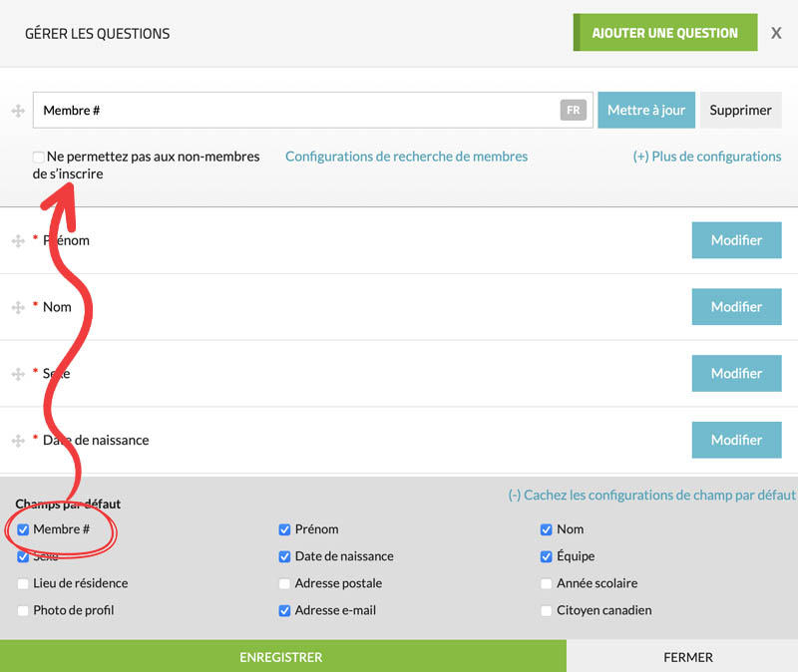The image size is (798, 672).
Task: Click Modifier button for Date de naissance
Action: coord(736,440)
